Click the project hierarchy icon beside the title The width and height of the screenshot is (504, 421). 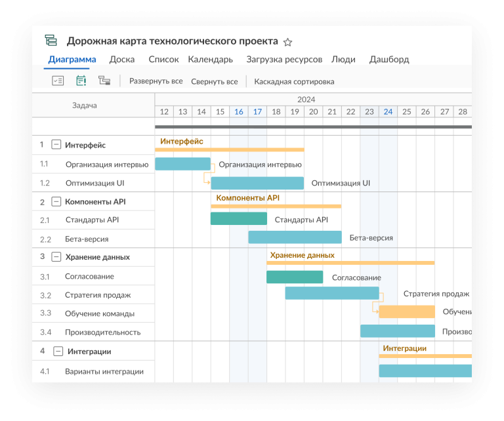(x=51, y=41)
